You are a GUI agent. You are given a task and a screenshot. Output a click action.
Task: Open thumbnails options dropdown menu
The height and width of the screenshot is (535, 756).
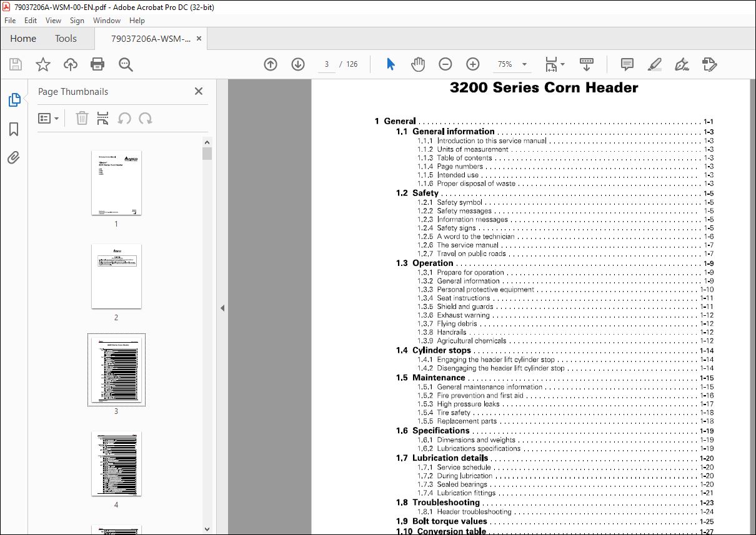point(49,118)
